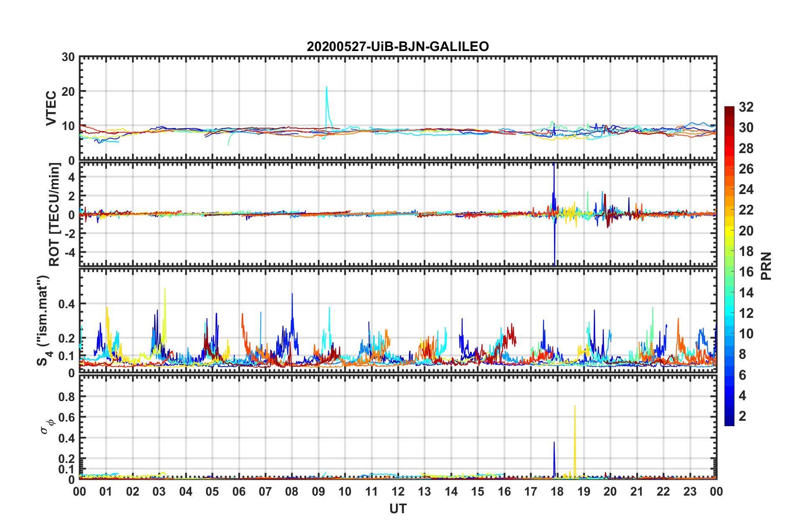Click the yellow sigma-phi spike before 19 UT

point(575,441)
